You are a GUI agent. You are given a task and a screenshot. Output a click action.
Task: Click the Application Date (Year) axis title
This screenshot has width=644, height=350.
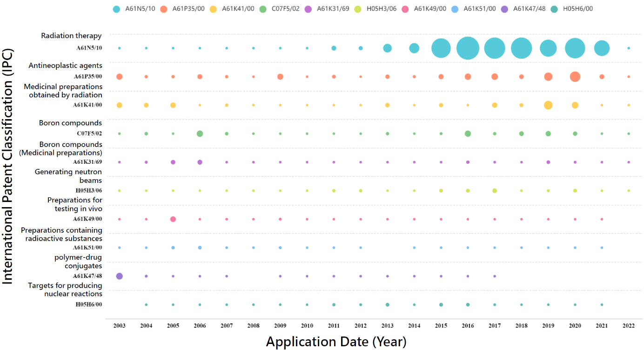pyautogui.click(x=336, y=342)
